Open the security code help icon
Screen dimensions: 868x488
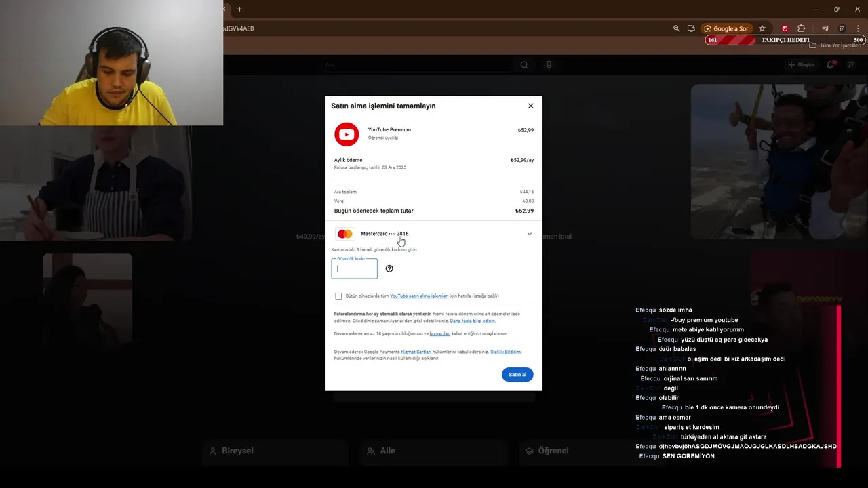pos(389,268)
